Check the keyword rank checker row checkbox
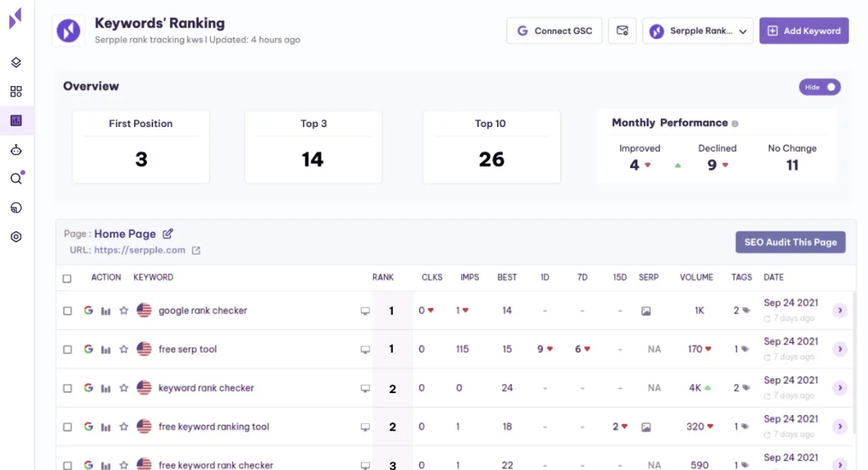The width and height of the screenshot is (868, 470). [x=68, y=389]
